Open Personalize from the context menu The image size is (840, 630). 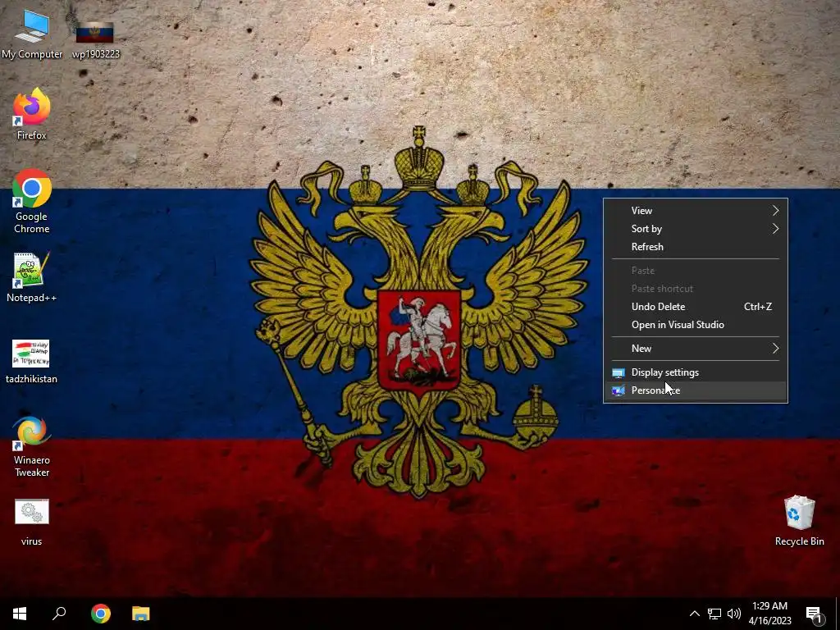coord(696,390)
